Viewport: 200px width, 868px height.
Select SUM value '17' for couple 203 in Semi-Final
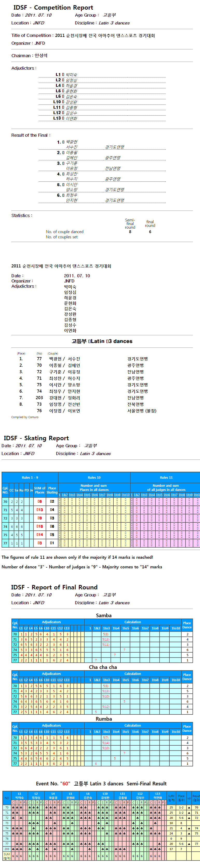pos(171,849)
